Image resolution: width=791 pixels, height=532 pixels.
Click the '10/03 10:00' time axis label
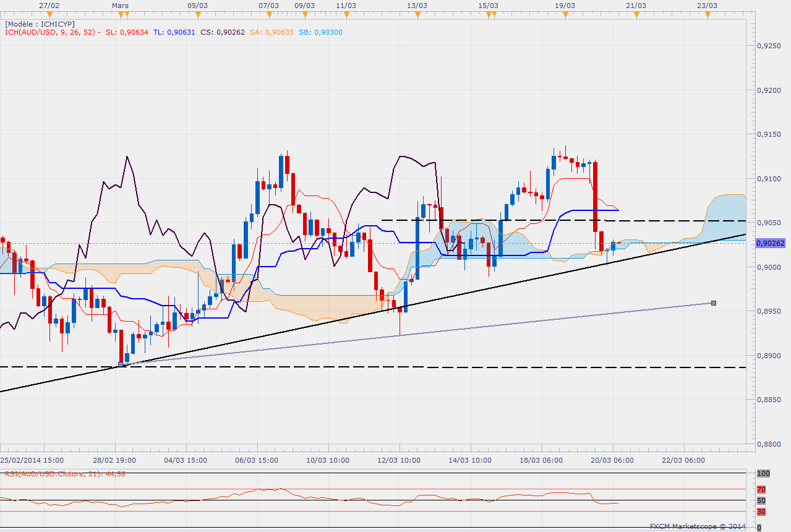pos(328,460)
